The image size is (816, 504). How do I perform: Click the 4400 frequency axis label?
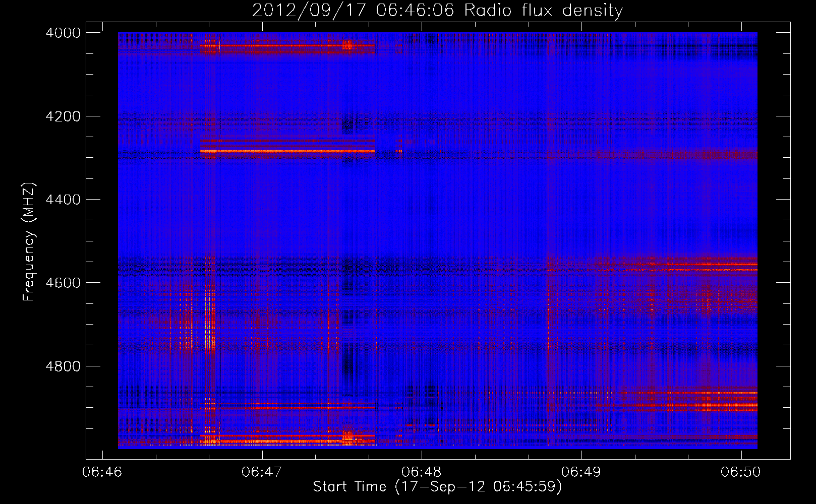coord(63,200)
